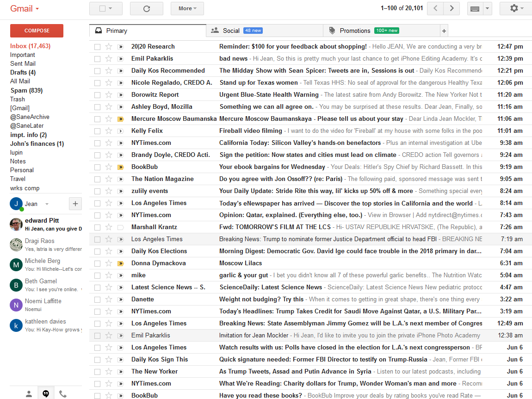
Task: Star the Kelly Felix Fireball email
Action: click(109, 131)
